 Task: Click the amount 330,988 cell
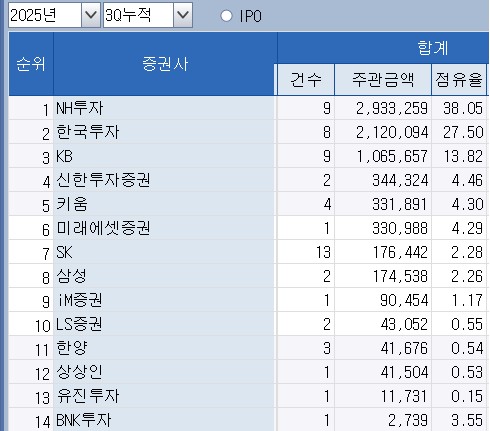tap(383, 228)
